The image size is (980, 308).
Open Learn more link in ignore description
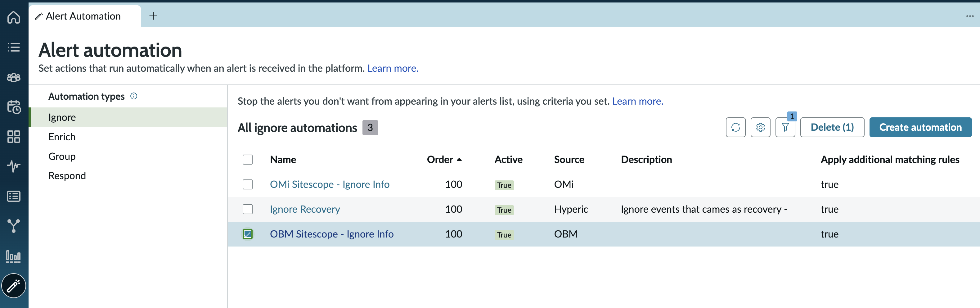pos(638,101)
